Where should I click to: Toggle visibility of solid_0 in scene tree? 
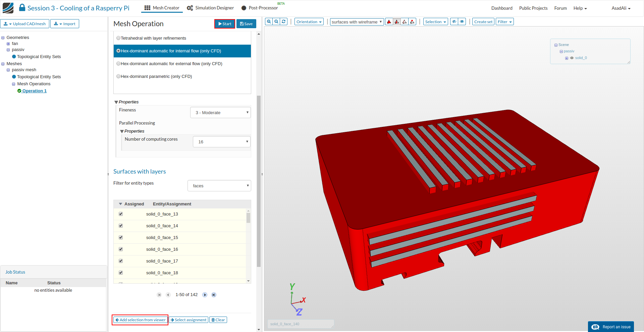572,58
